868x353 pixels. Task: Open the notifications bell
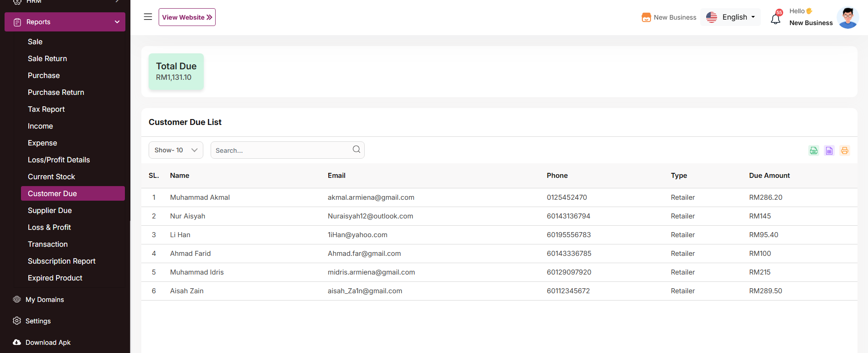[x=775, y=19]
